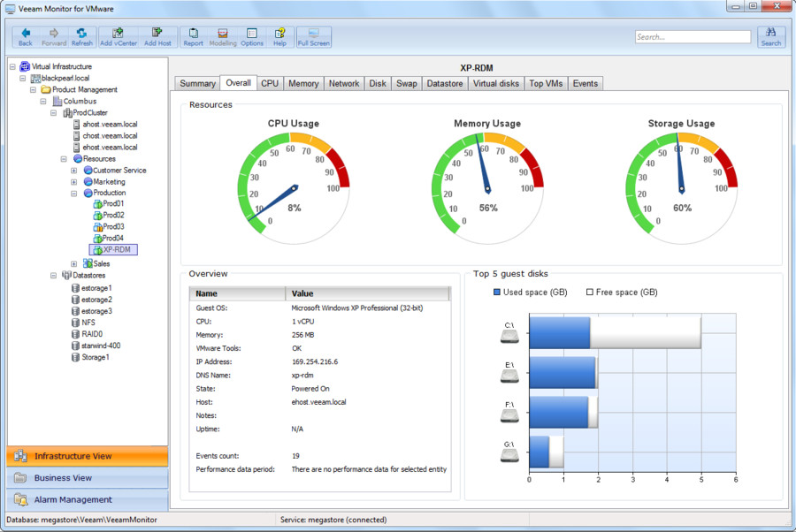
Task: Collapse the Columbus datacenter node
Action: [x=43, y=102]
